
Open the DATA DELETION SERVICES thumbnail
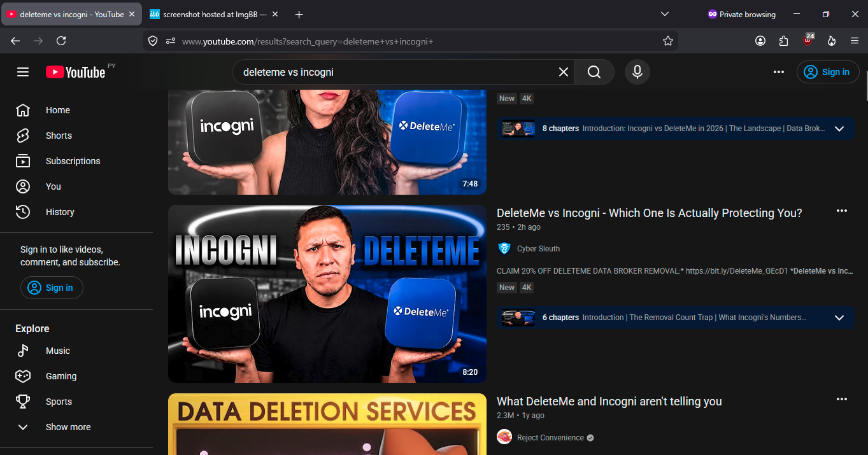tap(327, 424)
